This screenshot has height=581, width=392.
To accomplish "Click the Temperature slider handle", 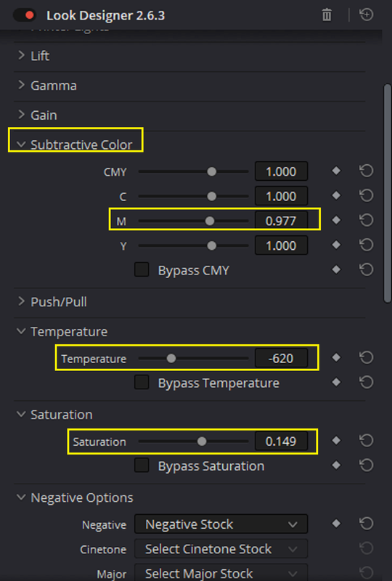I will [171, 358].
